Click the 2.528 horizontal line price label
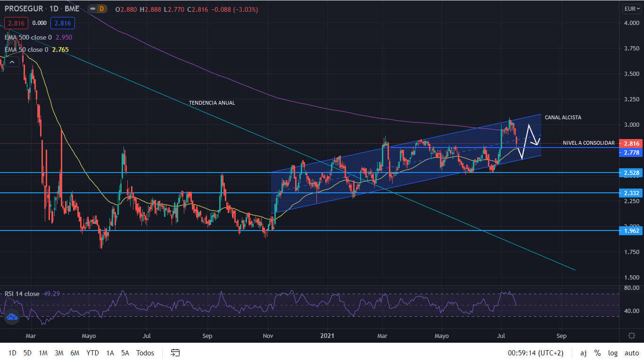This screenshot has height=362, width=644. pos(631,173)
